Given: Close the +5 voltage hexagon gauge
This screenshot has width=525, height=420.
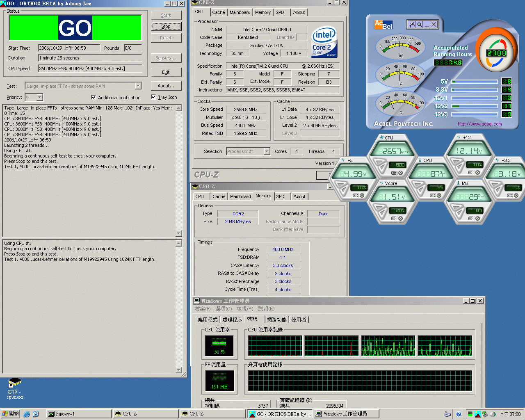Looking at the screenshot, I should [362, 196].
